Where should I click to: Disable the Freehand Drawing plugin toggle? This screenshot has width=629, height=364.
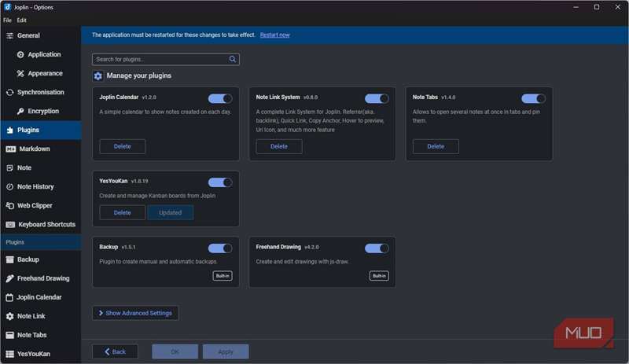point(377,248)
